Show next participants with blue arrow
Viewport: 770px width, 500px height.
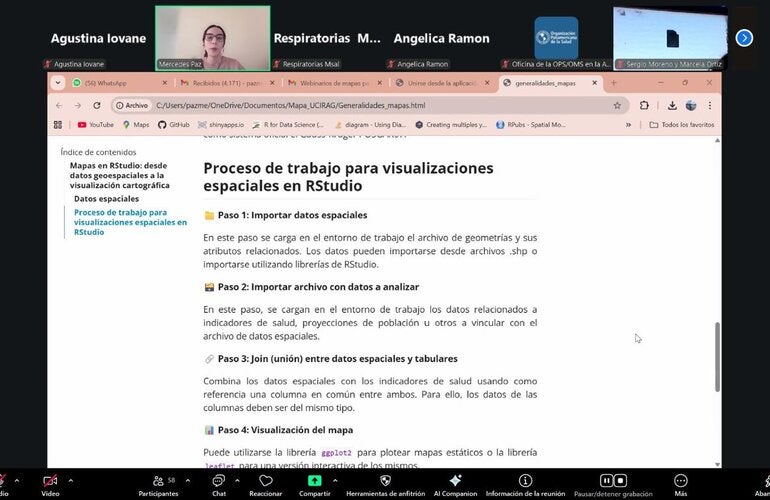point(744,38)
